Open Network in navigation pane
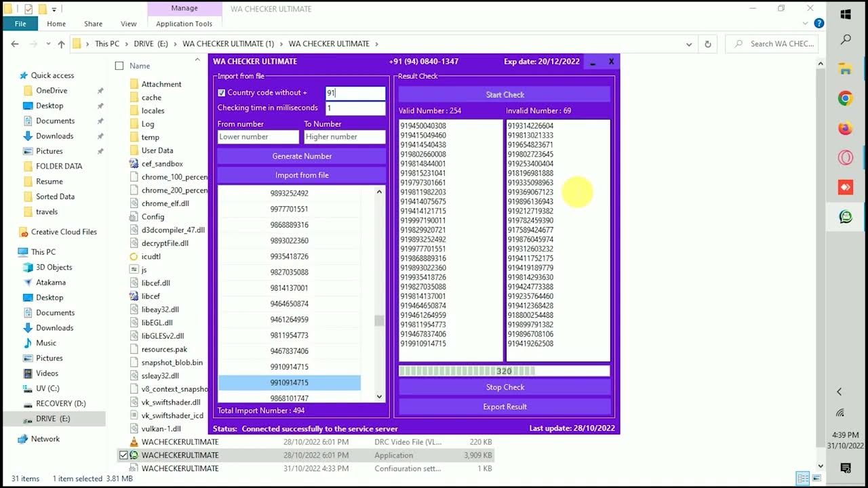The height and width of the screenshot is (488, 868). 45,439
